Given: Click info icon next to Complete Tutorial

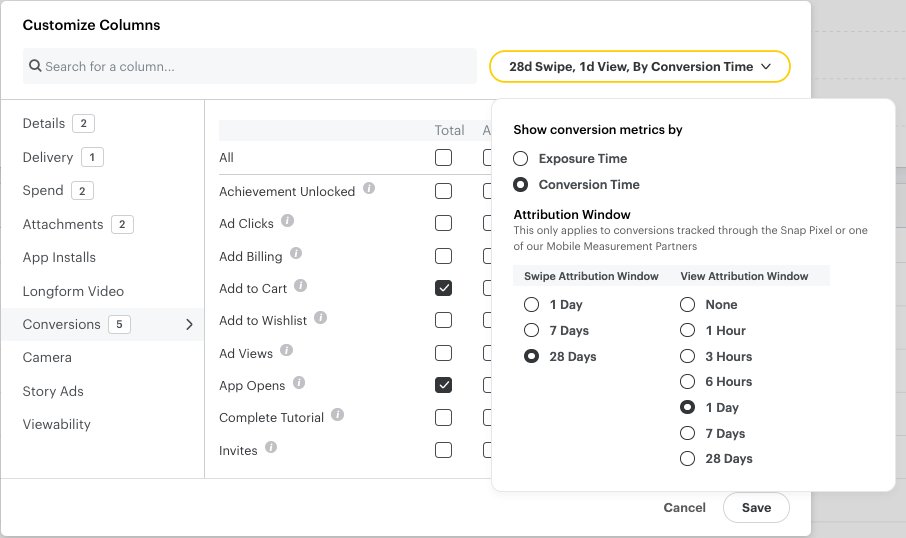Looking at the screenshot, I should pyautogui.click(x=338, y=415).
